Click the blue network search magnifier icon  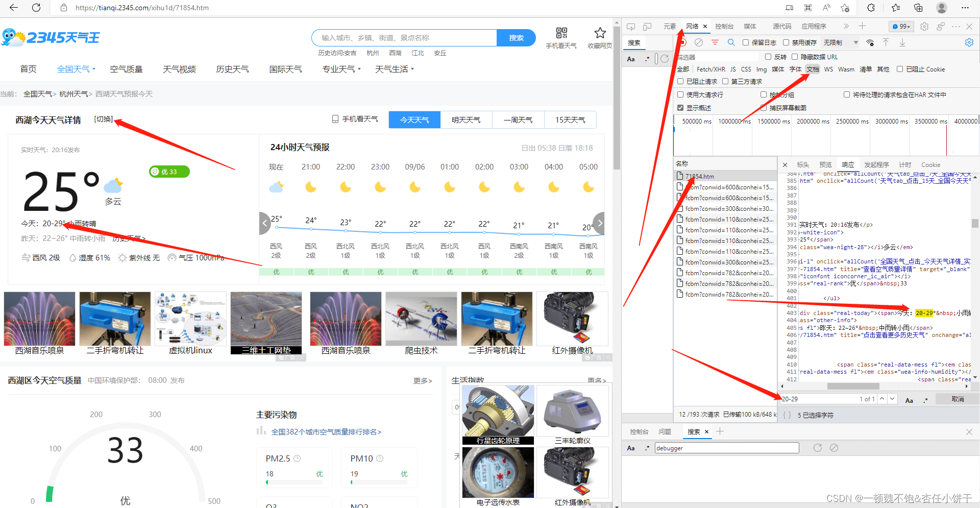pyautogui.click(x=731, y=42)
